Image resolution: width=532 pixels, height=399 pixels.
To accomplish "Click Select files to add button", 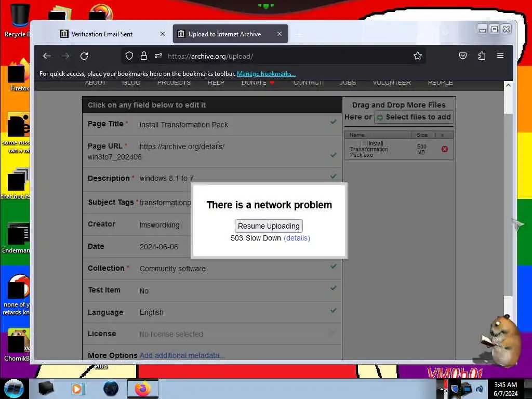I will [x=414, y=117].
